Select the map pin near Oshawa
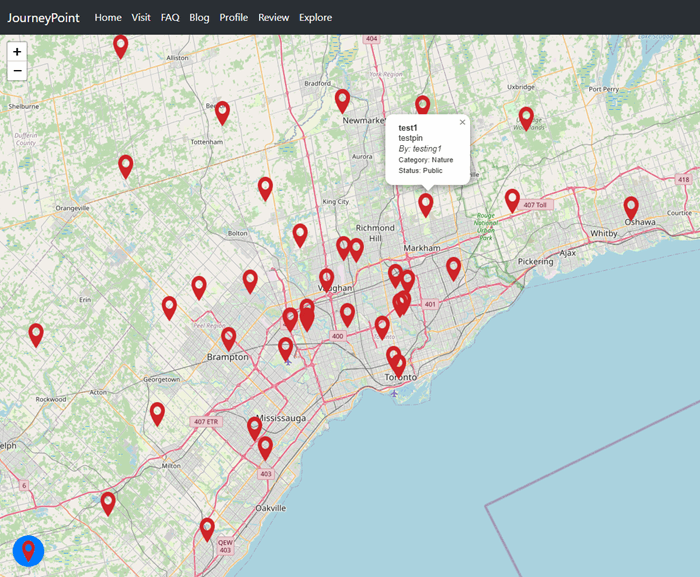 click(x=631, y=208)
